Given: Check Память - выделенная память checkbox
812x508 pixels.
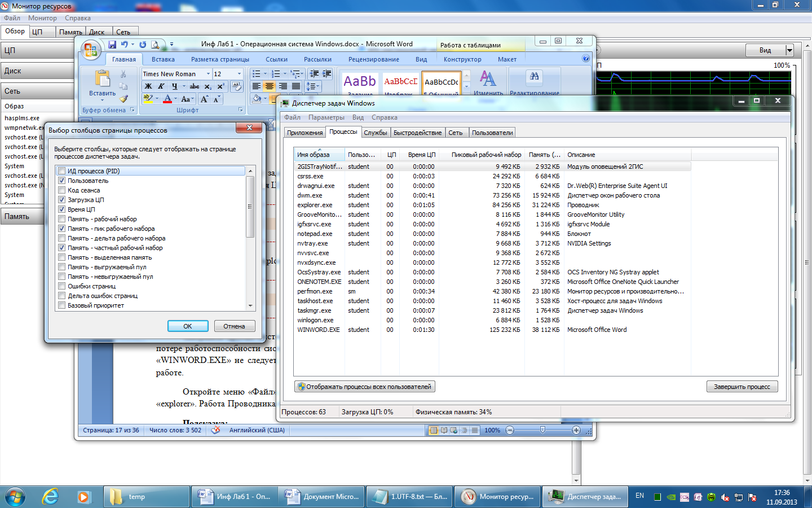Looking at the screenshot, I should coord(62,257).
